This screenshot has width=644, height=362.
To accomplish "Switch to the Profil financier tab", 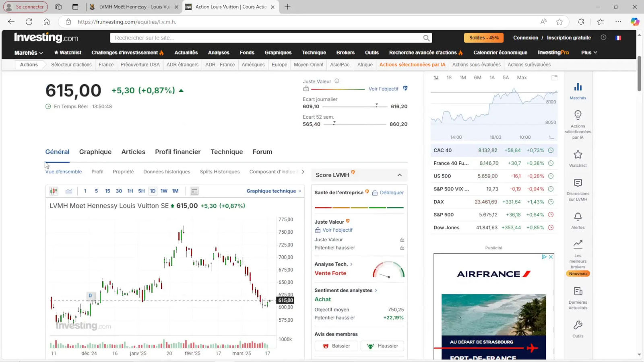I will point(178,152).
